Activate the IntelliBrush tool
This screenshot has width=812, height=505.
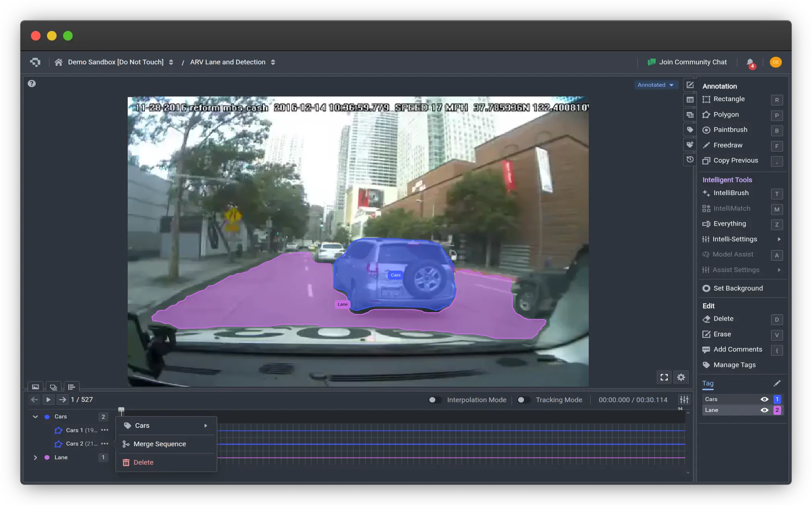click(730, 193)
